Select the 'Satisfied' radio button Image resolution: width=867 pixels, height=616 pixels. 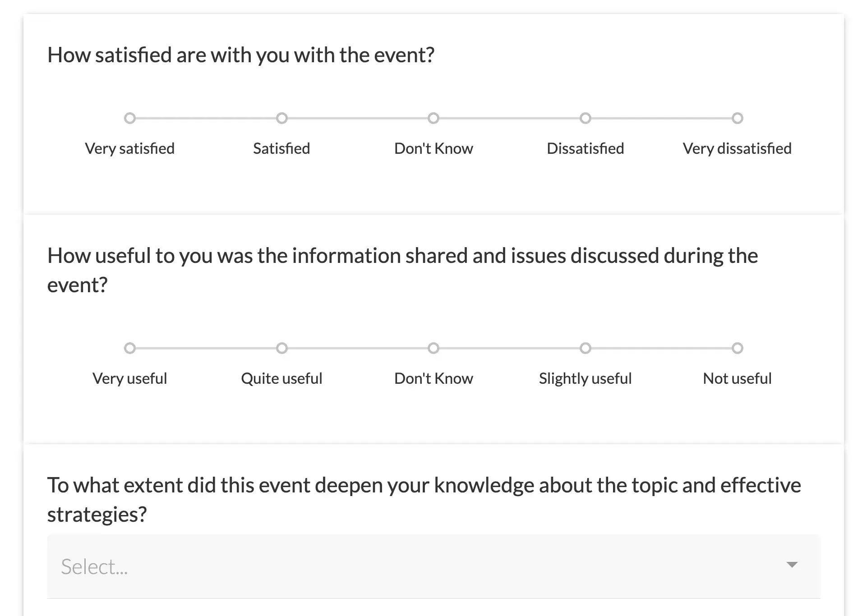point(281,117)
